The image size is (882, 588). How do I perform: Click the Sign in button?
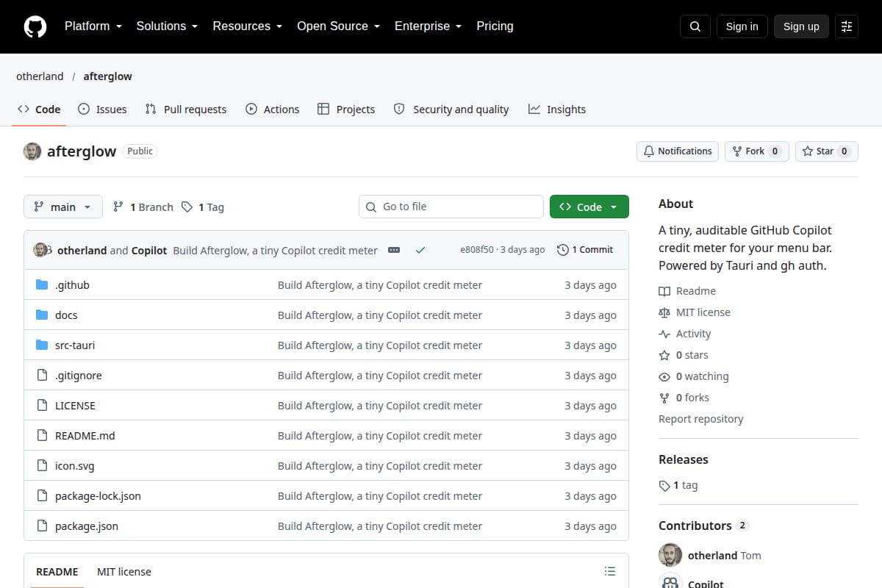pos(742,26)
